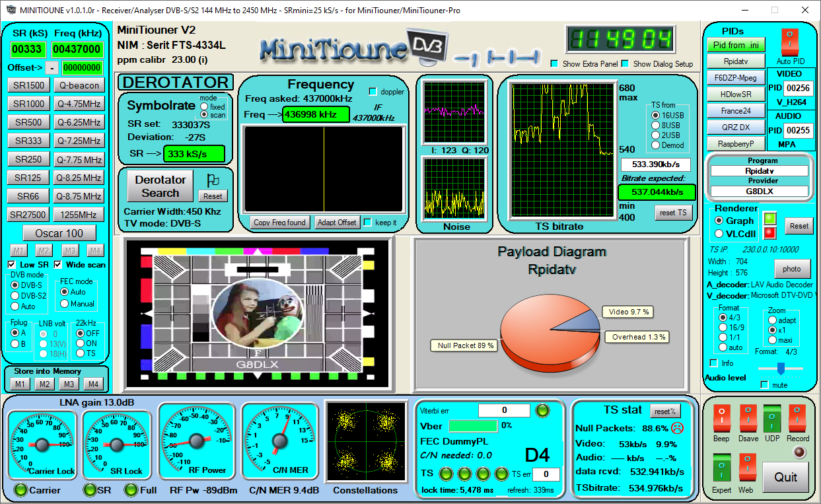The height and width of the screenshot is (504, 821).
Task: Edit the video PID field 00256
Action: [x=798, y=88]
